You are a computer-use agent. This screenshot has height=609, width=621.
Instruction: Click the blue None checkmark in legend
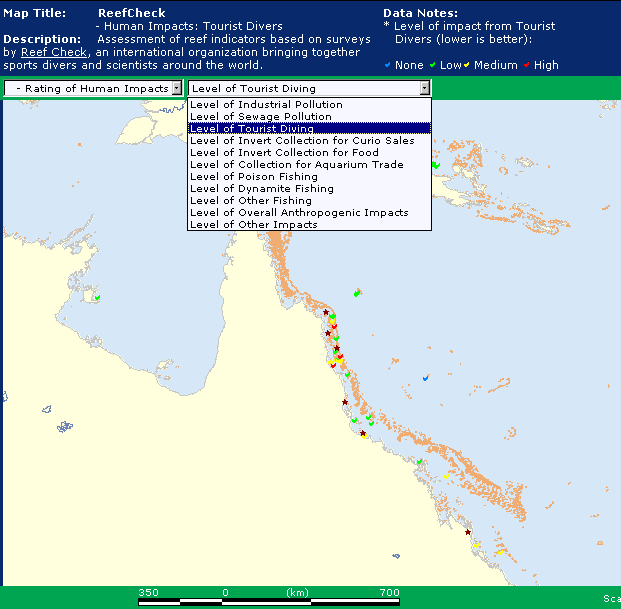(x=389, y=65)
